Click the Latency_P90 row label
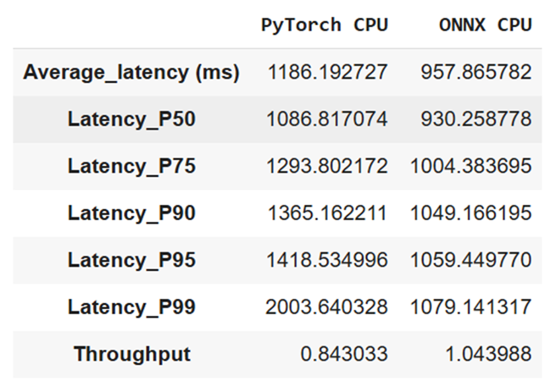The width and height of the screenshot is (556, 392). tap(131, 213)
